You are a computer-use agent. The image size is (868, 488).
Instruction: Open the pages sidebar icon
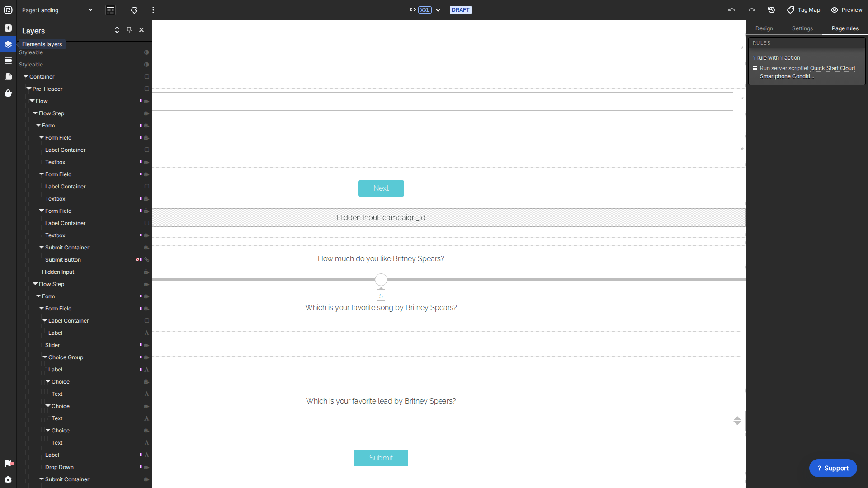point(8,77)
